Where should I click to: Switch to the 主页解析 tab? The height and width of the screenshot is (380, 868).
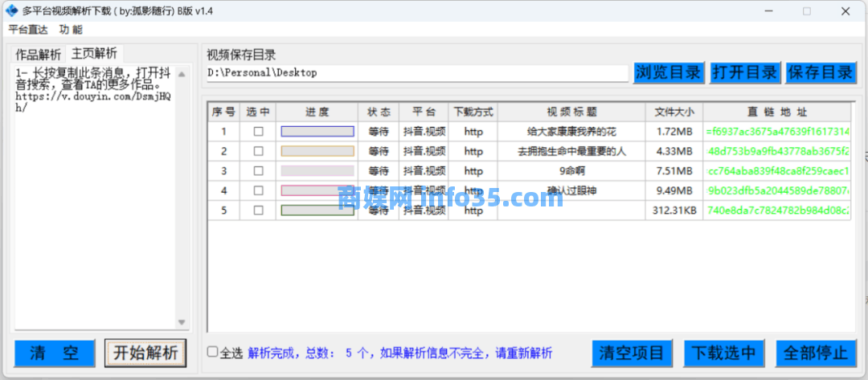94,54
